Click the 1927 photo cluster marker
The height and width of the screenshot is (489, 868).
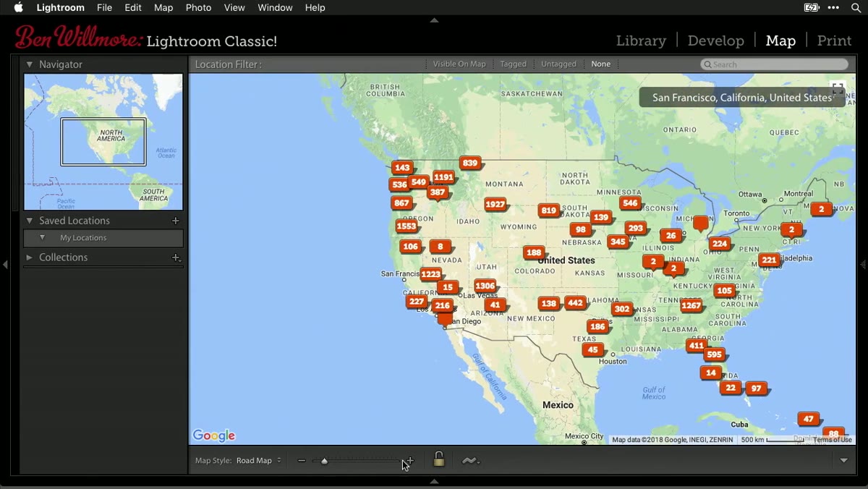[x=495, y=205]
